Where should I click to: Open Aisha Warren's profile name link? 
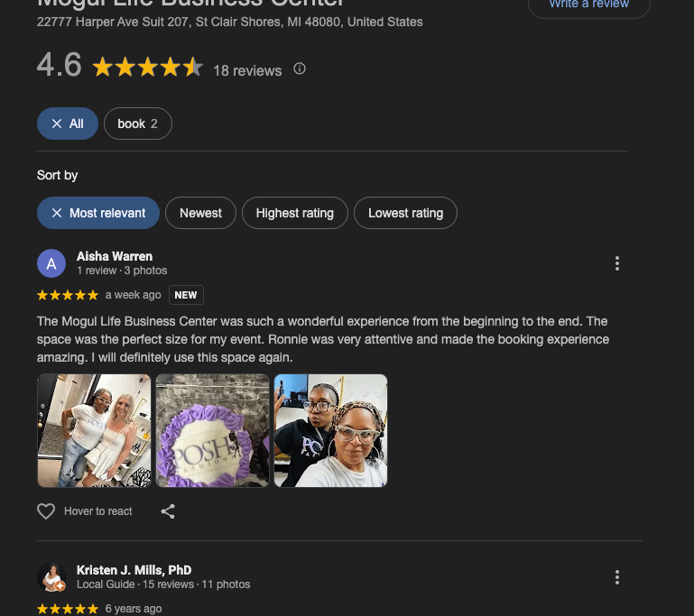tap(115, 256)
